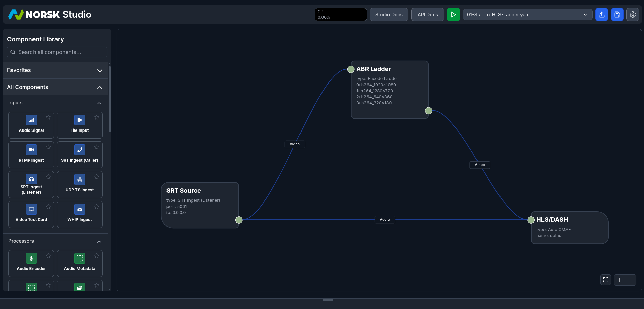Image resolution: width=644 pixels, height=309 pixels.
Task: Click the green Run workflow play button
Action: coord(453,15)
